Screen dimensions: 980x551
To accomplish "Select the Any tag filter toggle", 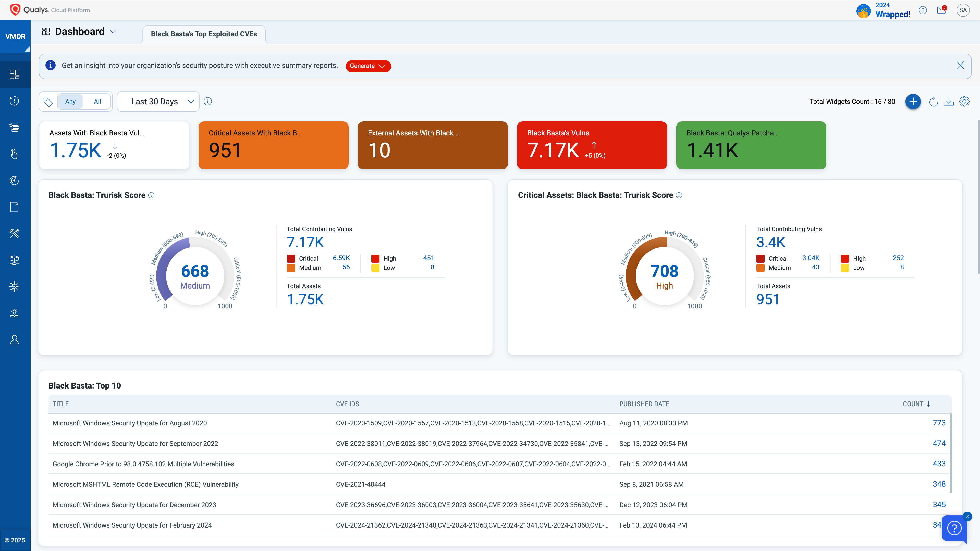I will click(70, 102).
